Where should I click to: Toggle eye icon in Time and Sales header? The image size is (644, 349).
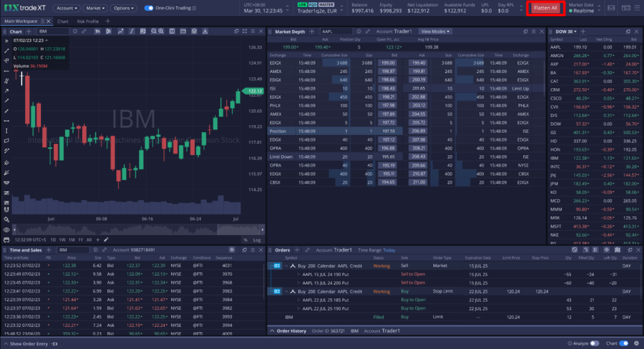[231, 250]
